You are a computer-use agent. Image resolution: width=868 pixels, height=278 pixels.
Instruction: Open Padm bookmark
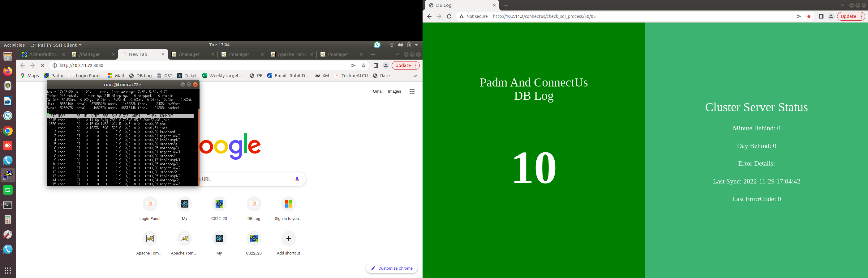54,76
